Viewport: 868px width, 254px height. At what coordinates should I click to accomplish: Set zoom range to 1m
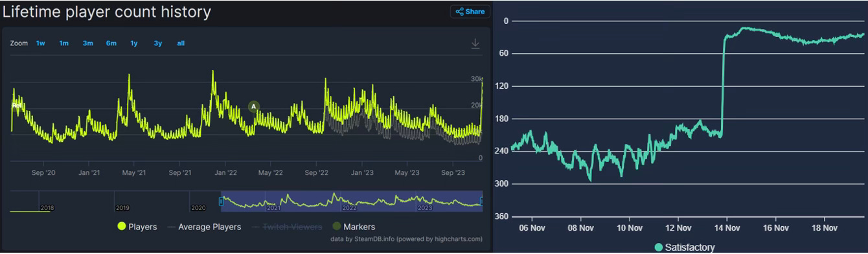click(x=64, y=43)
